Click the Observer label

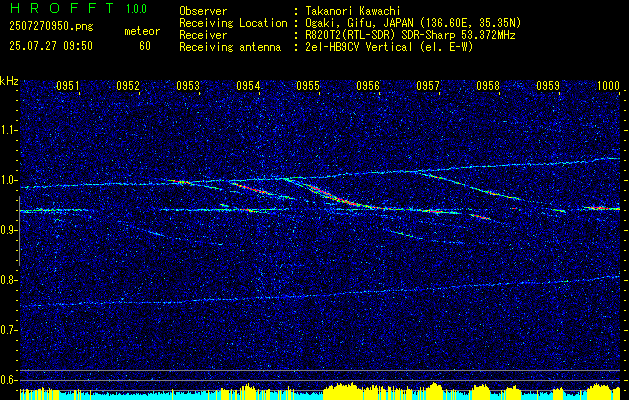(203, 11)
